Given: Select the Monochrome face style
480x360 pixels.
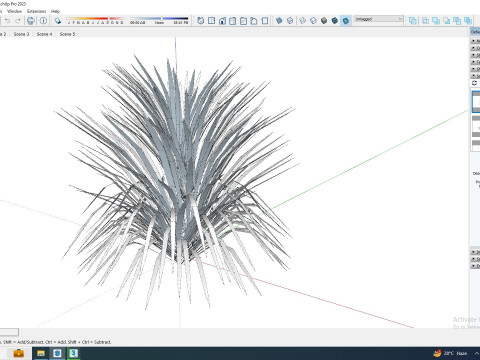Looking at the screenshot, I should click(x=346, y=21).
